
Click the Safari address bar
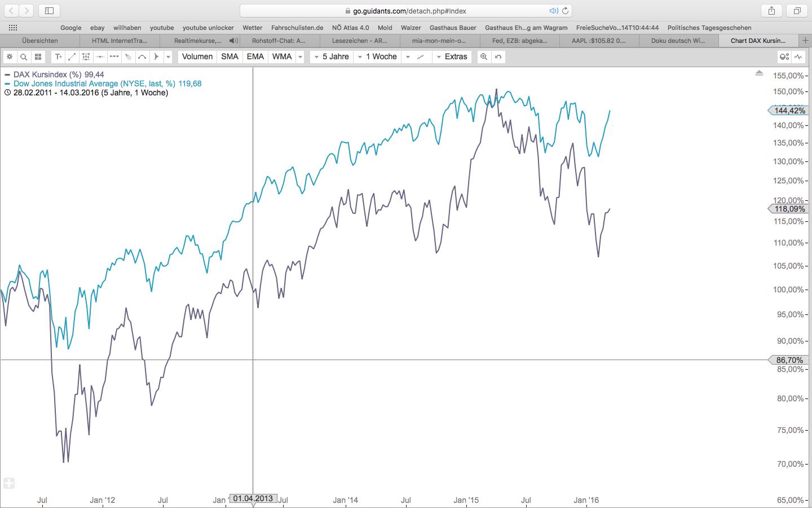(x=406, y=11)
